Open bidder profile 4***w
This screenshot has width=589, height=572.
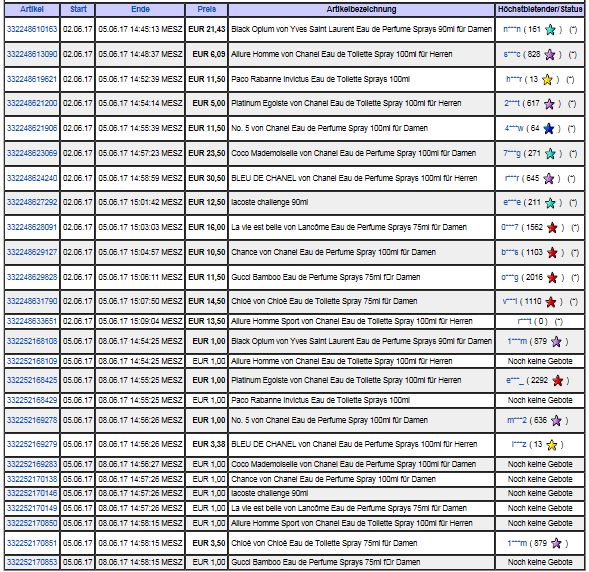point(514,128)
